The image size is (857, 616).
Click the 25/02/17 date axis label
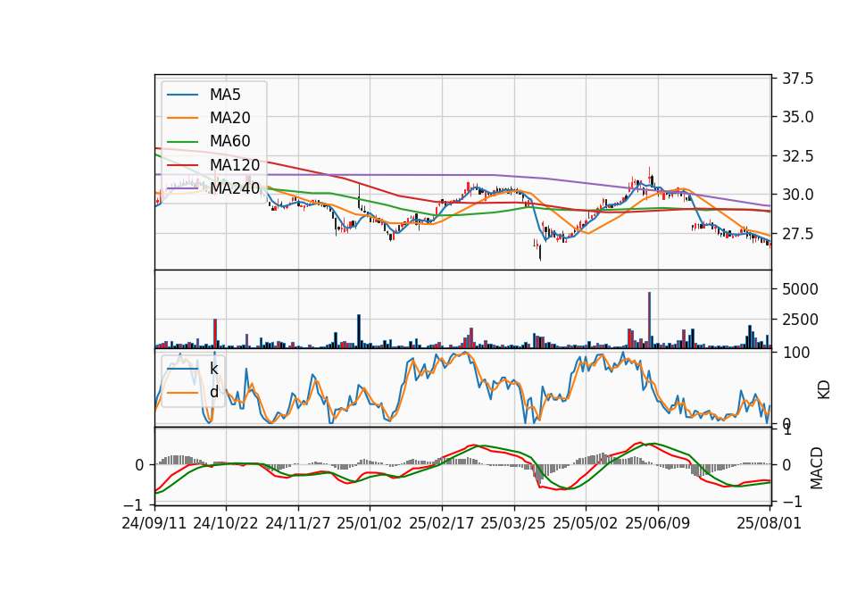tap(442, 524)
